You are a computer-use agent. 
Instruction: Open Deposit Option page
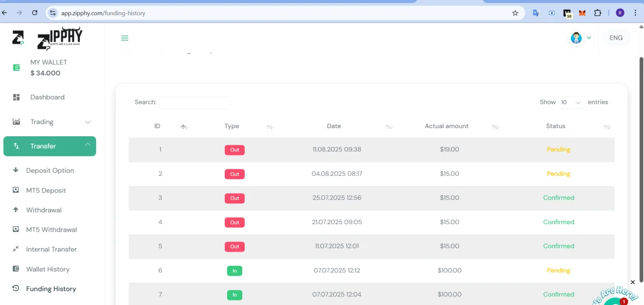[x=50, y=171]
